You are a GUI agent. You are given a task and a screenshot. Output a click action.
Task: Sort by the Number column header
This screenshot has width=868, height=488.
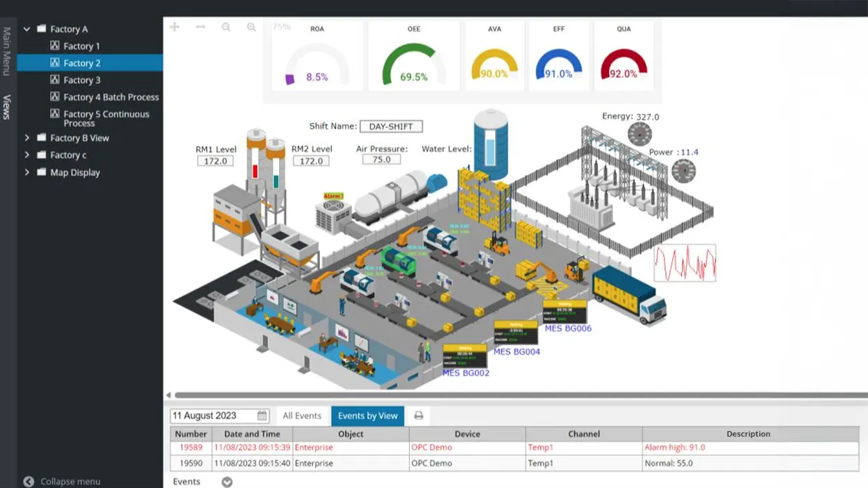(191, 434)
